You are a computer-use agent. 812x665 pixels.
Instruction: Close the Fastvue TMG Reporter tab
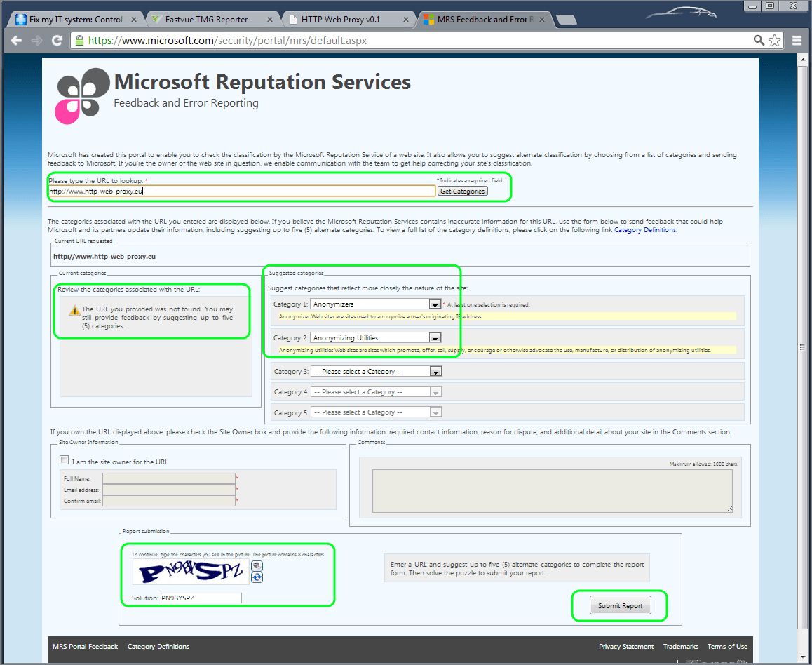270,20
